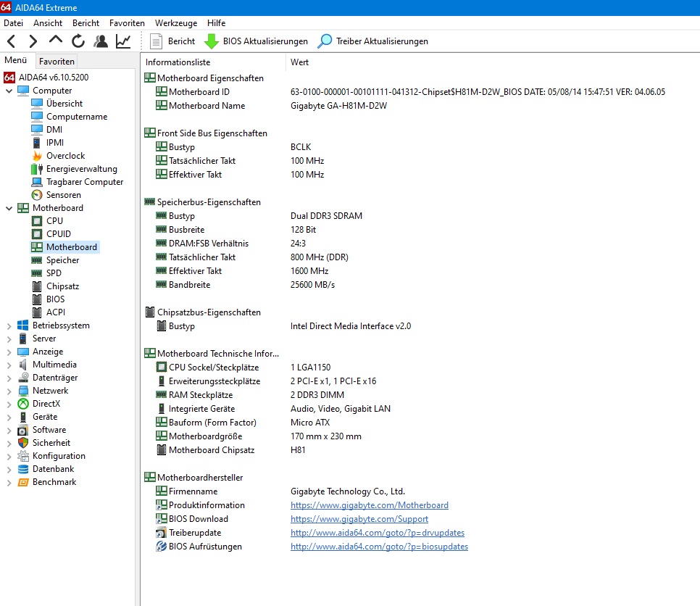Expand the Multimedia node
The height and width of the screenshot is (606, 700).
[9, 365]
